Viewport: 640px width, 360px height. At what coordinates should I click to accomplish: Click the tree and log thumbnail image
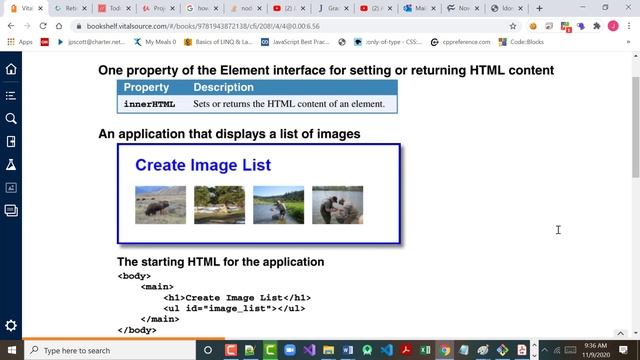point(220,205)
